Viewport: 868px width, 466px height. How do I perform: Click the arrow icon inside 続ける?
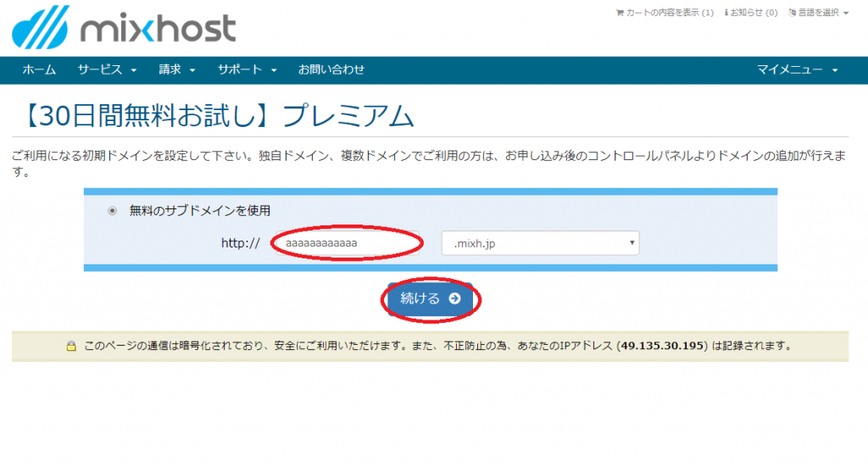point(455,298)
